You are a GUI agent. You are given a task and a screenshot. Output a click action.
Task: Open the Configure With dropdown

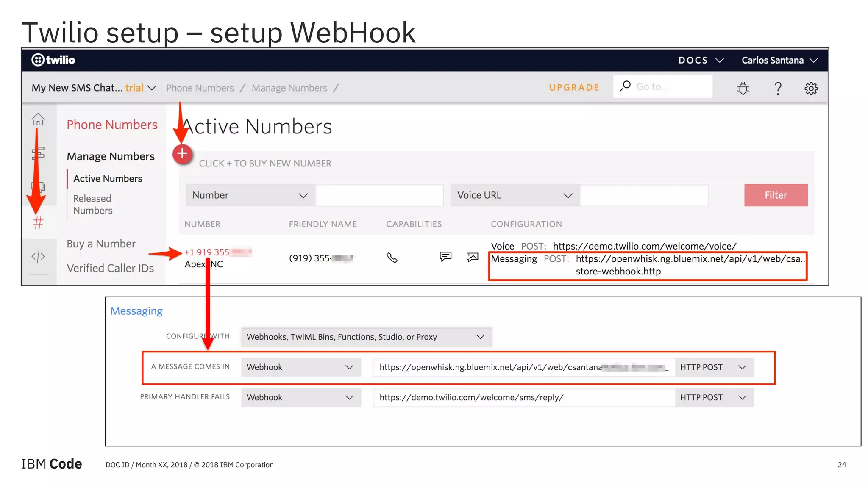tap(366, 337)
